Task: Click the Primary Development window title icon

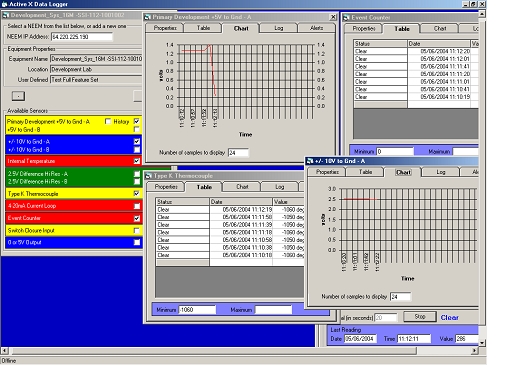Action: pyautogui.click(x=148, y=17)
